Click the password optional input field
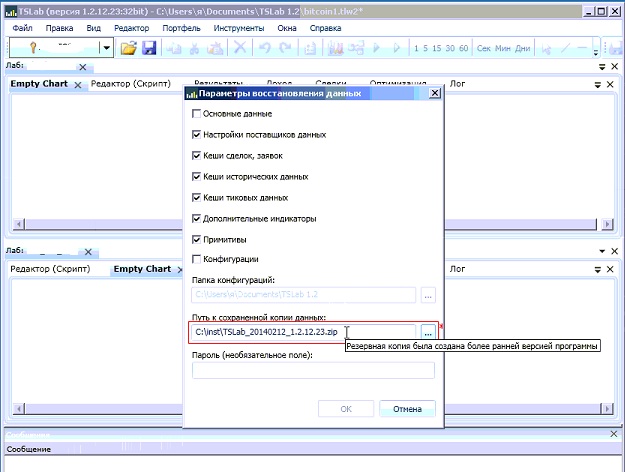Viewport: 625px width, 472px height. coord(313,371)
